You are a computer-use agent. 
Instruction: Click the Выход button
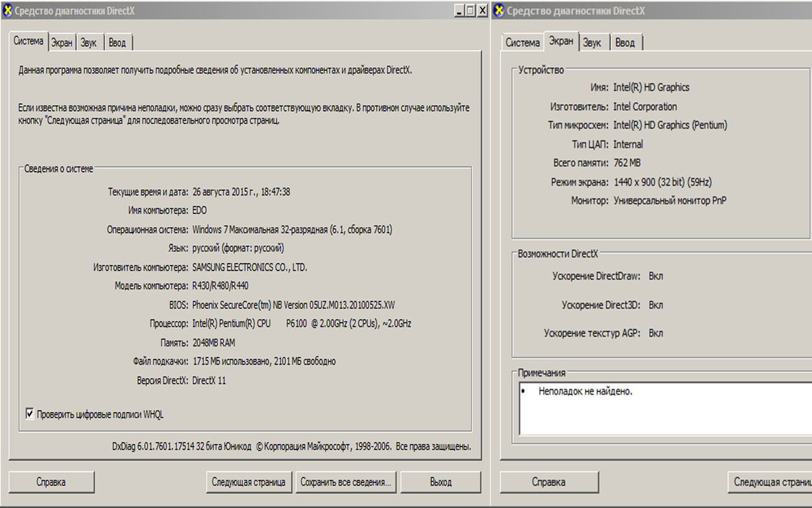pyautogui.click(x=441, y=482)
